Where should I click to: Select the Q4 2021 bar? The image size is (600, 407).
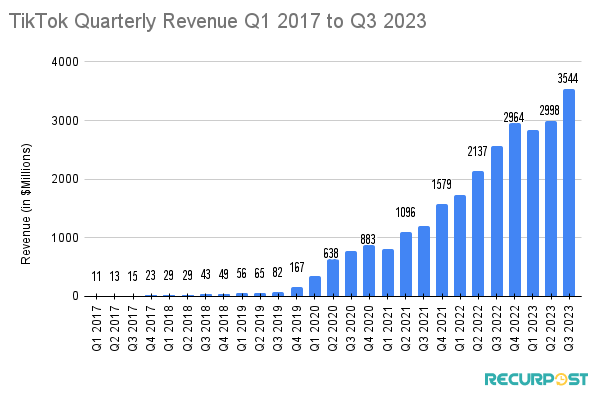tap(442, 250)
